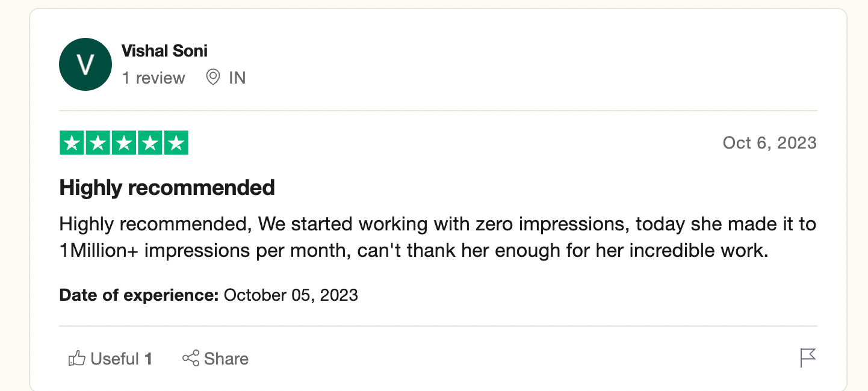868x391 pixels.
Task: Open Vishal Soni's reviewer profile name
Action: click(x=164, y=51)
